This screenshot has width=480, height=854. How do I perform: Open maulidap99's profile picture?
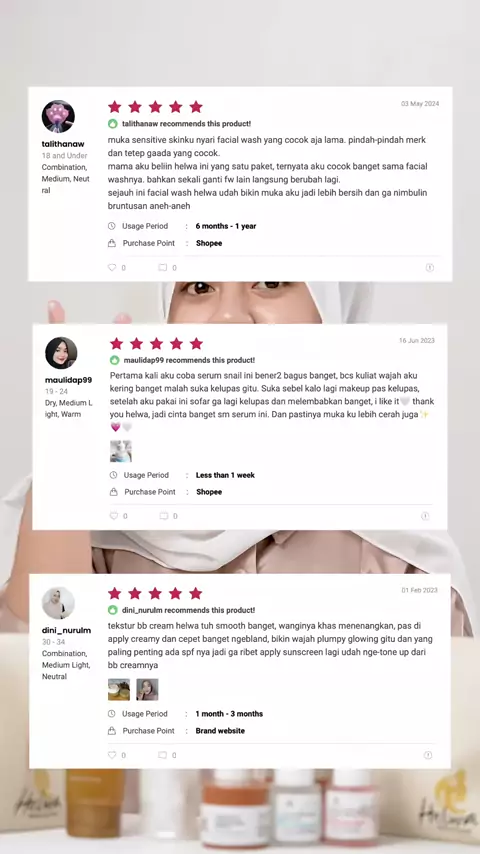click(x=61, y=353)
